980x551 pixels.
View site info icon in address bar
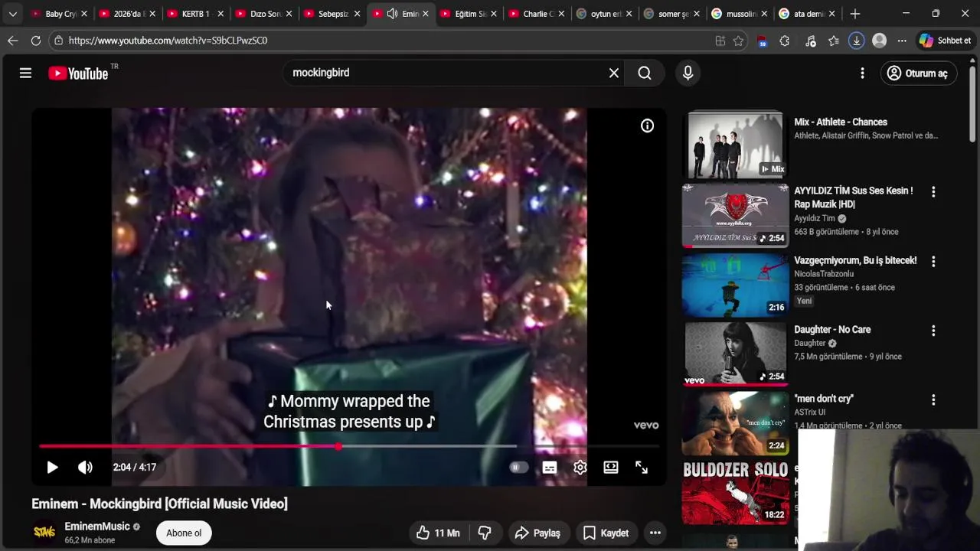click(x=58, y=41)
